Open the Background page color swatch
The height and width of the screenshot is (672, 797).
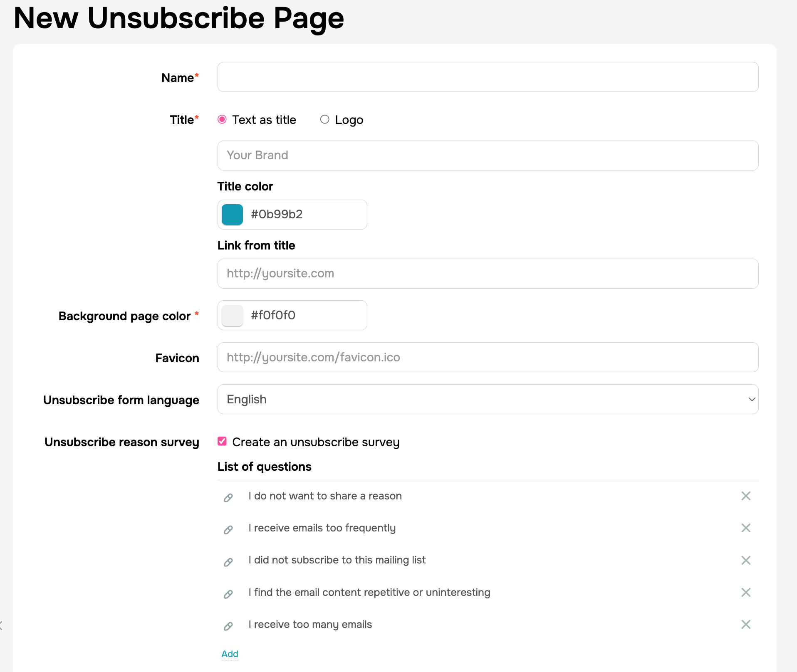[232, 315]
